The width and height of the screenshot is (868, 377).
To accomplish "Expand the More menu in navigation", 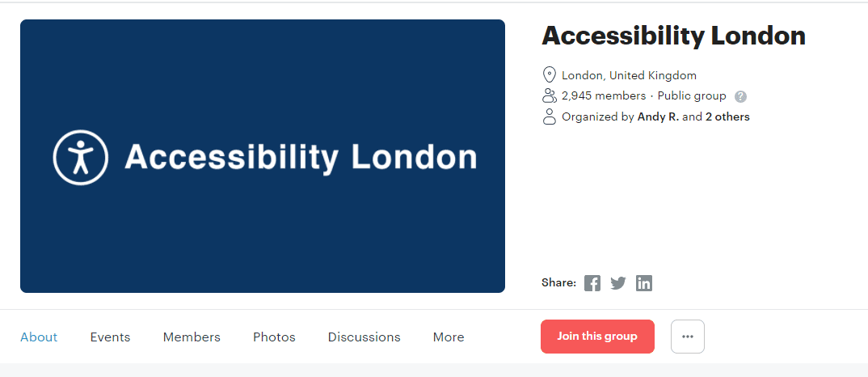I will (449, 337).
